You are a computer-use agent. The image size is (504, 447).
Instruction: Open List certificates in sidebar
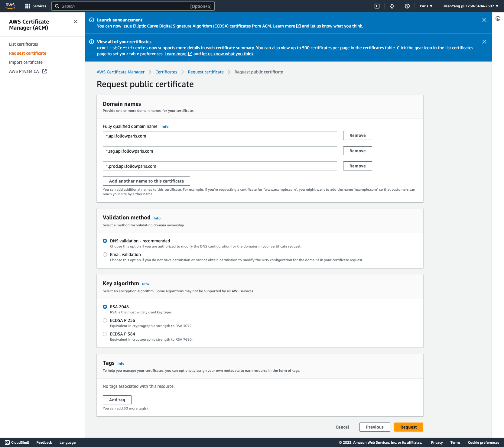(24, 44)
